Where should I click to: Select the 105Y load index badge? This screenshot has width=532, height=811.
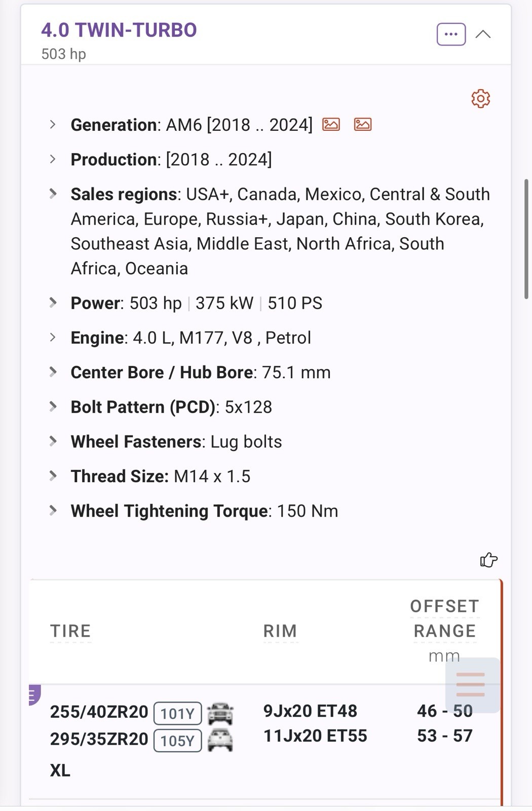click(177, 741)
